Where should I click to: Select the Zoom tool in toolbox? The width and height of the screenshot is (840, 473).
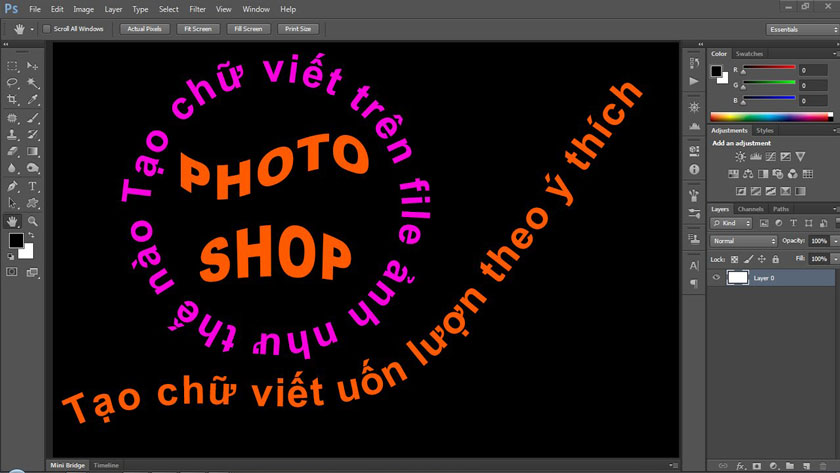tap(32, 221)
